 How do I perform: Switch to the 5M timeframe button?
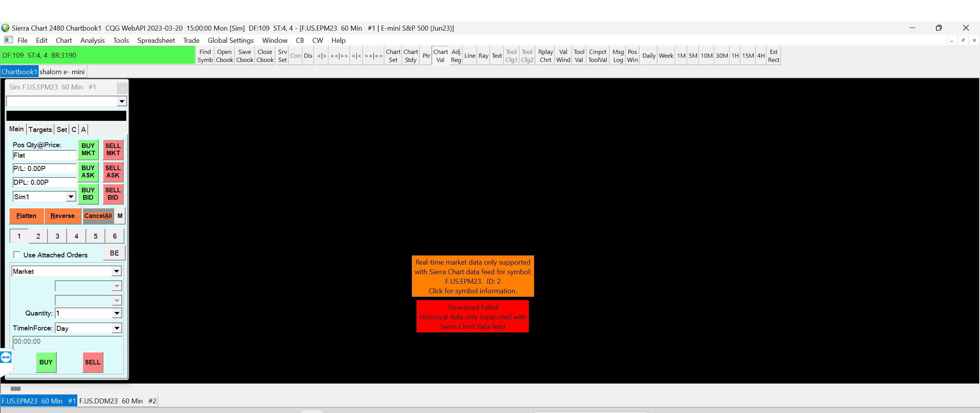click(x=693, y=56)
